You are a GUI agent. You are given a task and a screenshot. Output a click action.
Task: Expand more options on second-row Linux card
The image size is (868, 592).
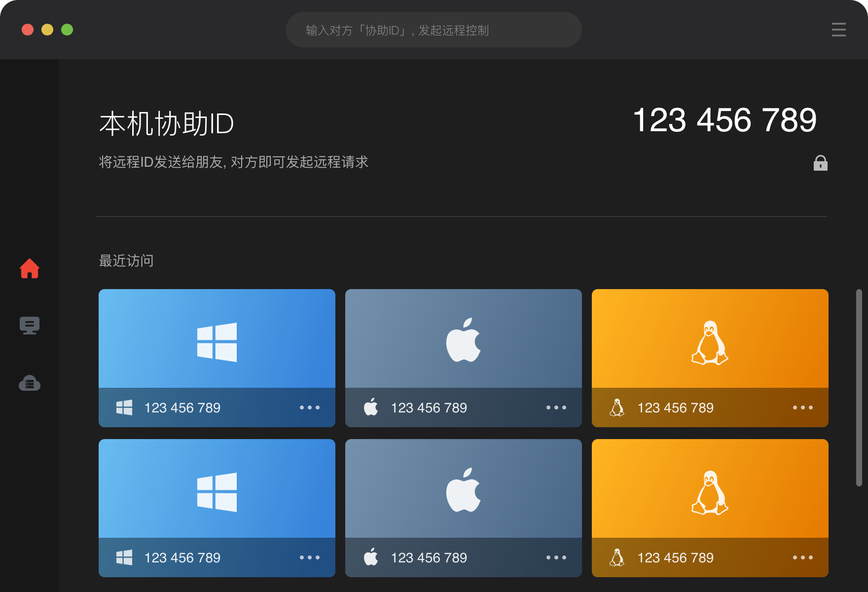point(802,557)
